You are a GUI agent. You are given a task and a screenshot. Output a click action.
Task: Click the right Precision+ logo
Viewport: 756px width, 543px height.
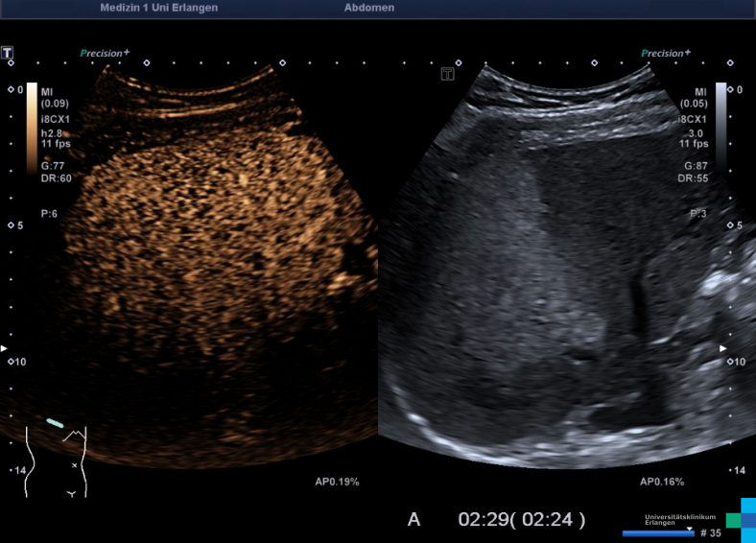click(666, 54)
